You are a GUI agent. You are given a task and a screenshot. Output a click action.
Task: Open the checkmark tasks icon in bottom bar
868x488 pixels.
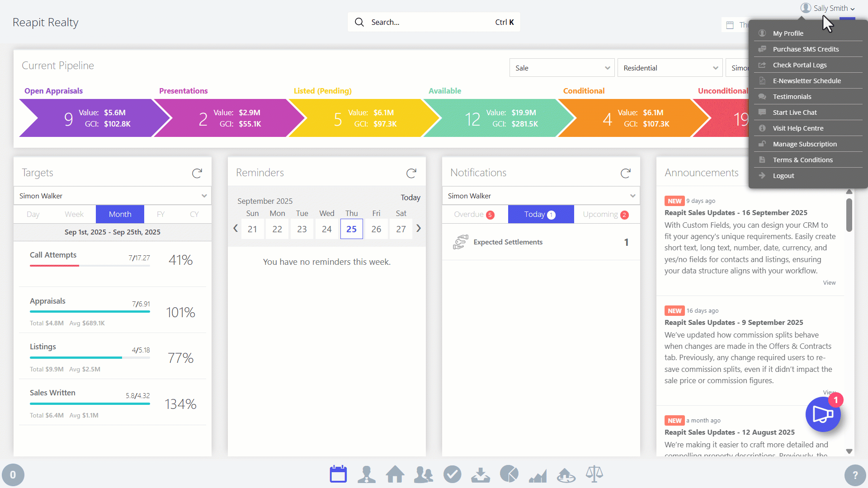[x=452, y=474]
